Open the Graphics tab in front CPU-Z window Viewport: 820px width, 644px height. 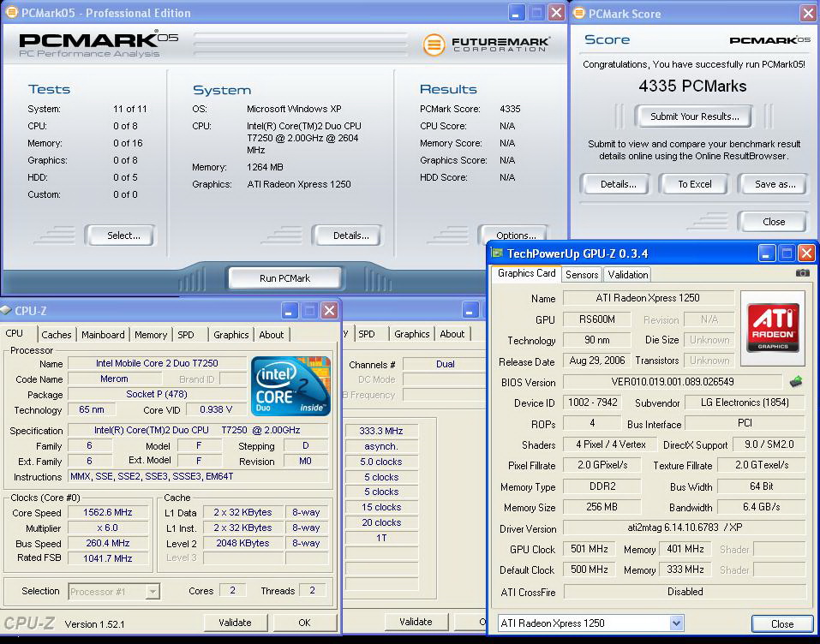tap(230, 335)
